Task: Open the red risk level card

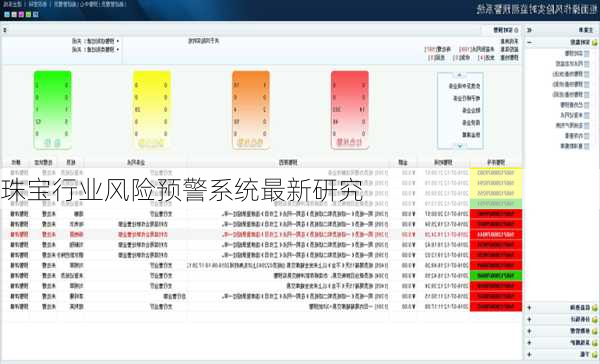Action: pos(350,110)
